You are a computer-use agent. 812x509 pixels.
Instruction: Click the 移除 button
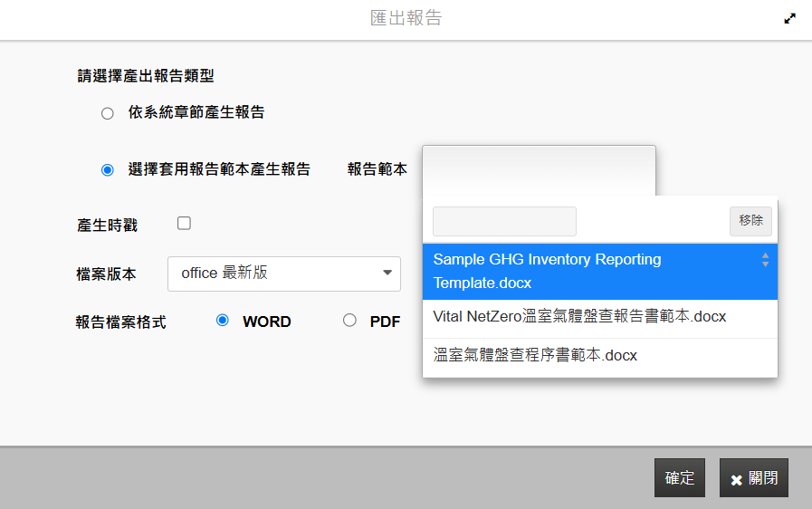750,220
